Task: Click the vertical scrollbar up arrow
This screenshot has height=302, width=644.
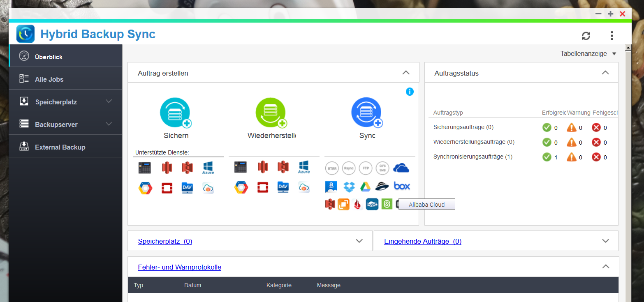Action: click(628, 48)
